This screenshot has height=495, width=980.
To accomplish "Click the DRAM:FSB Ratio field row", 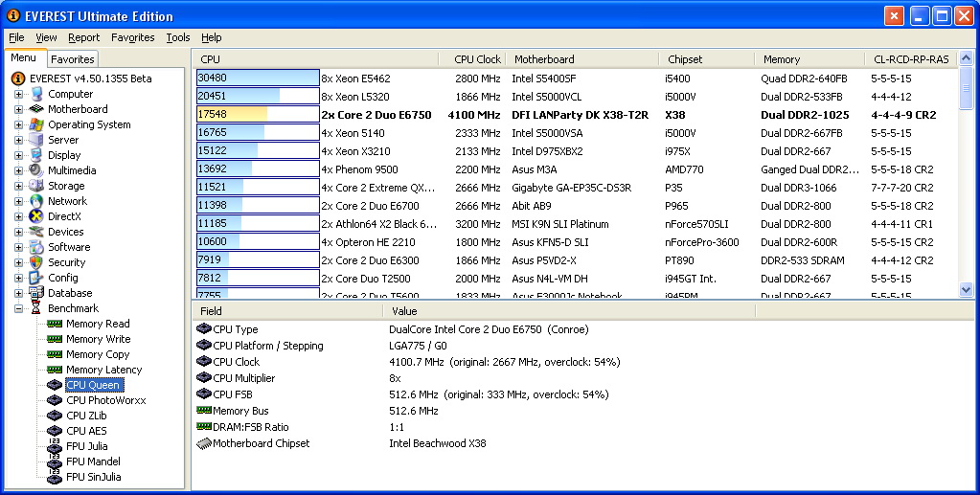I will [475, 427].
